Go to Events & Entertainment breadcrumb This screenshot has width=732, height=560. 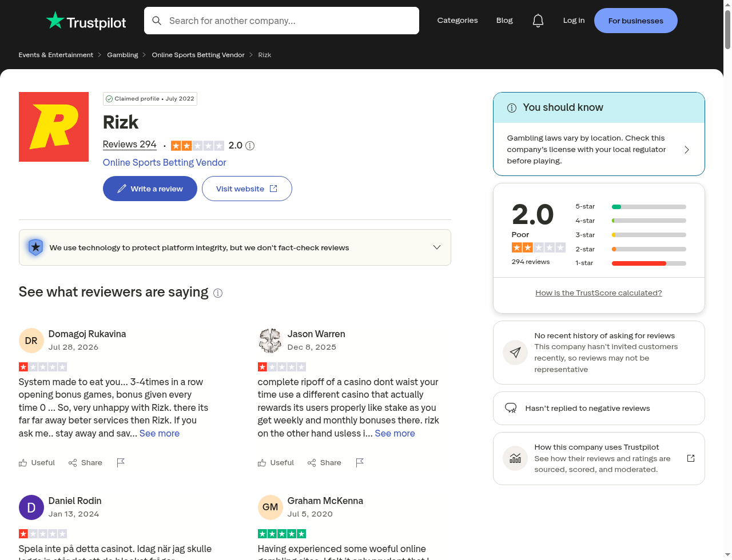pos(56,55)
